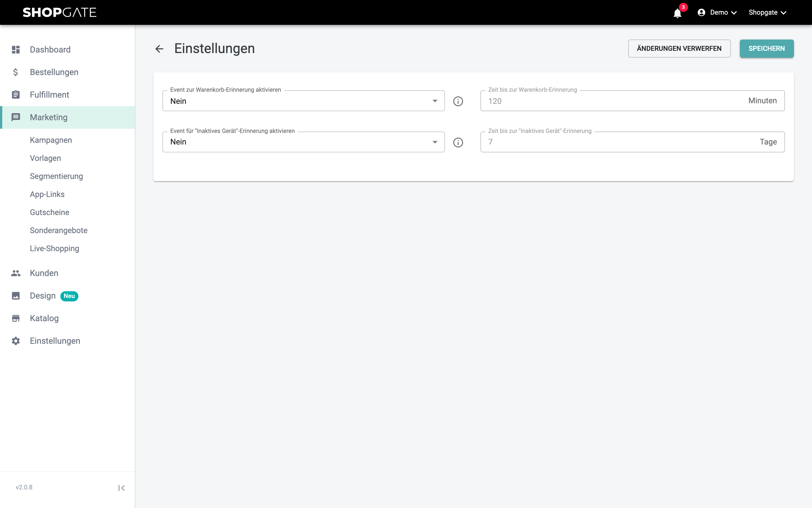Image resolution: width=812 pixels, height=508 pixels.
Task: Click the Marketing chat icon
Action: click(x=16, y=117)
